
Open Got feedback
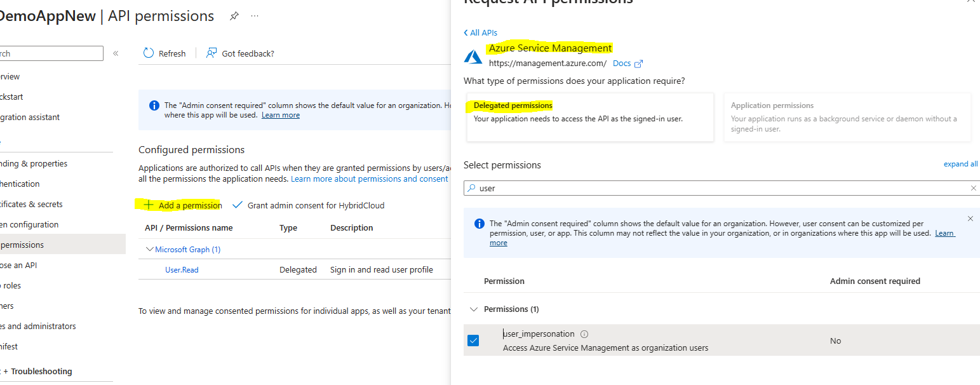(x=241, y=53)
